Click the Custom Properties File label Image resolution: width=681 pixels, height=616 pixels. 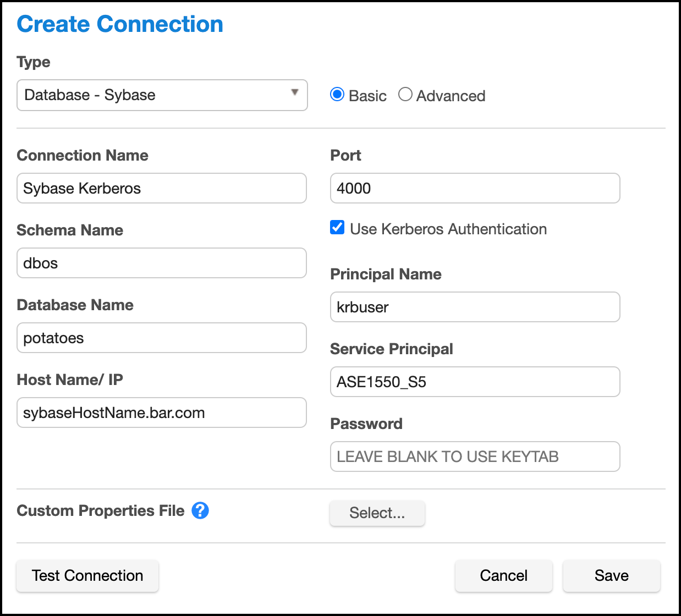pos(101,510)
